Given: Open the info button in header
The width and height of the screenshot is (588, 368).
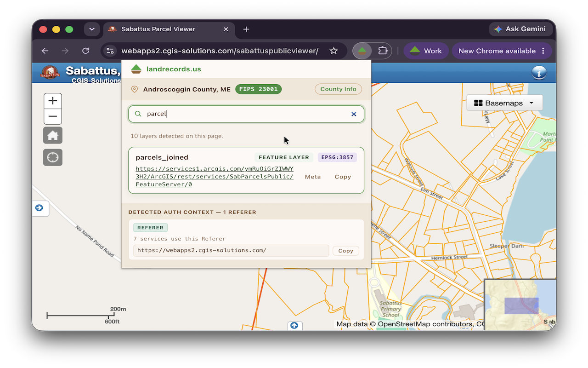Looking at the screenshot, I should (538, 73).
